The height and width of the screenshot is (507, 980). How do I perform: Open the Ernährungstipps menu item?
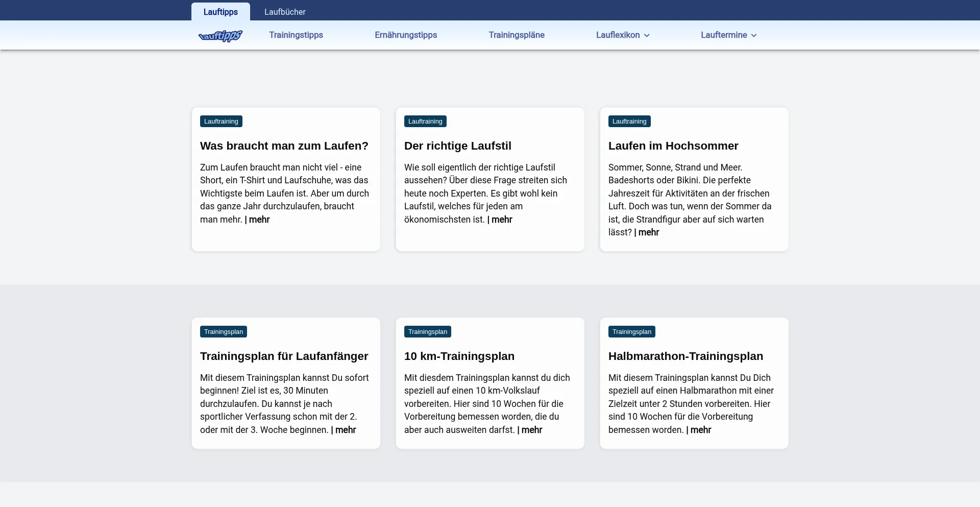(x=406, y=35)
